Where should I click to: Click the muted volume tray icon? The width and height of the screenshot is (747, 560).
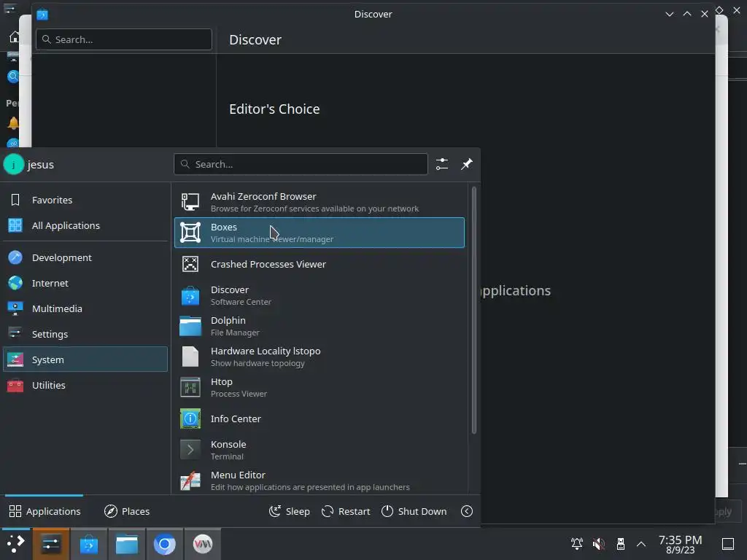598,544
